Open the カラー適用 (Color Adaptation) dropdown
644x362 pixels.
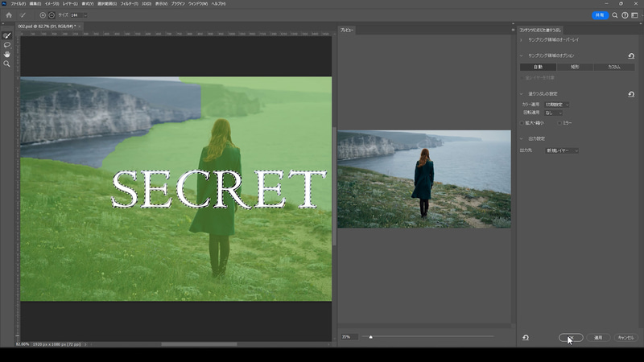pyautogui.click(x=556, y=105)
